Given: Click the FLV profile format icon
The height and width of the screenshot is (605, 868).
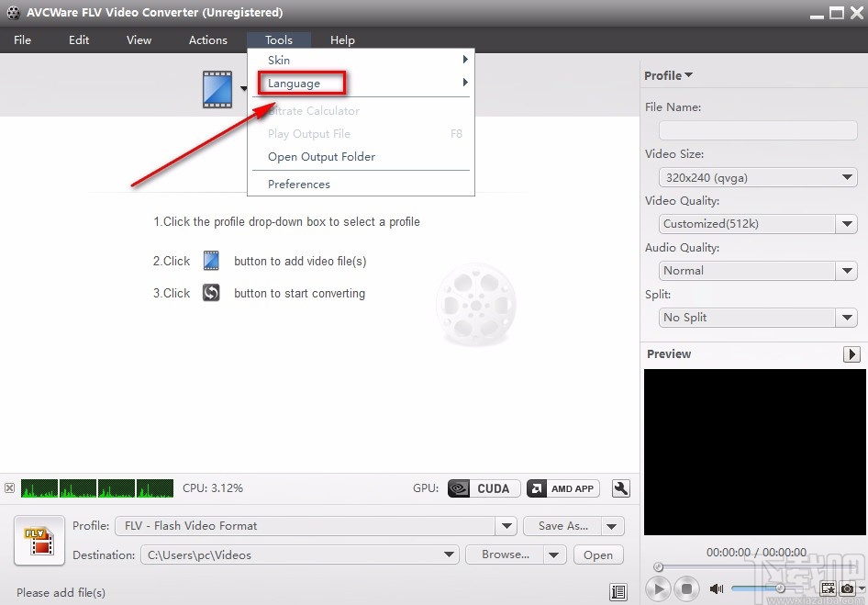Looking at the screenshot, I should point(39,540).
